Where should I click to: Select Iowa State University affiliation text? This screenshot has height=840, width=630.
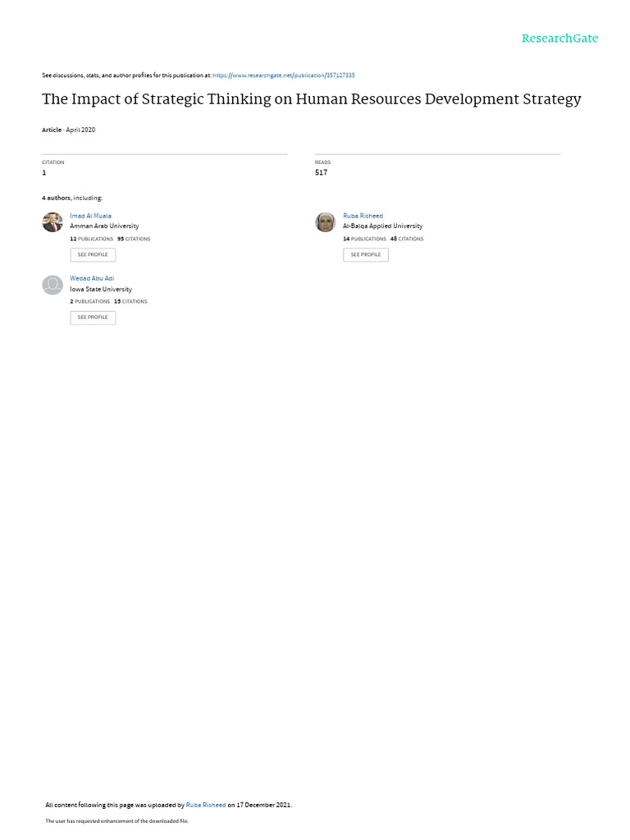pyautogui.click(x=101, y=290)
